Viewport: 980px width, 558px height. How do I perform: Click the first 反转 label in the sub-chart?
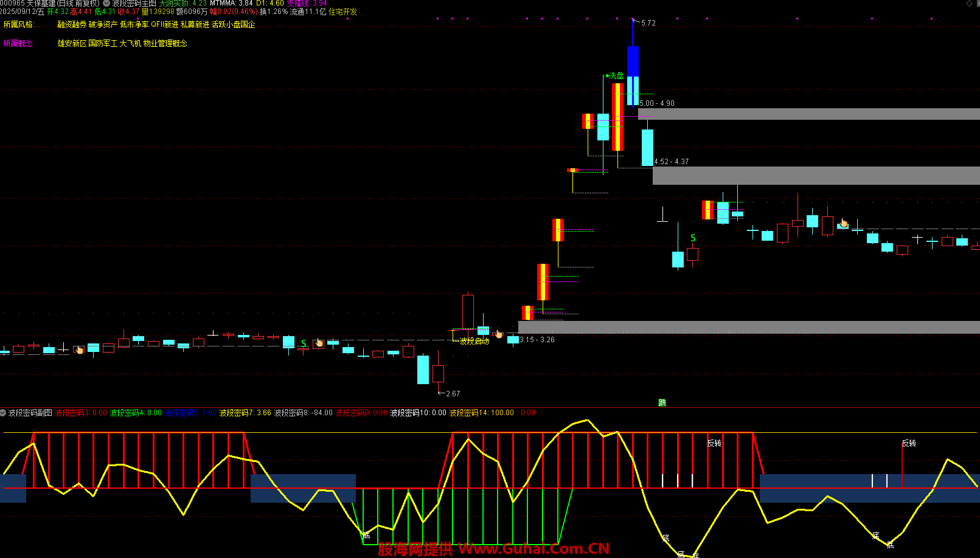click(714, 443)
